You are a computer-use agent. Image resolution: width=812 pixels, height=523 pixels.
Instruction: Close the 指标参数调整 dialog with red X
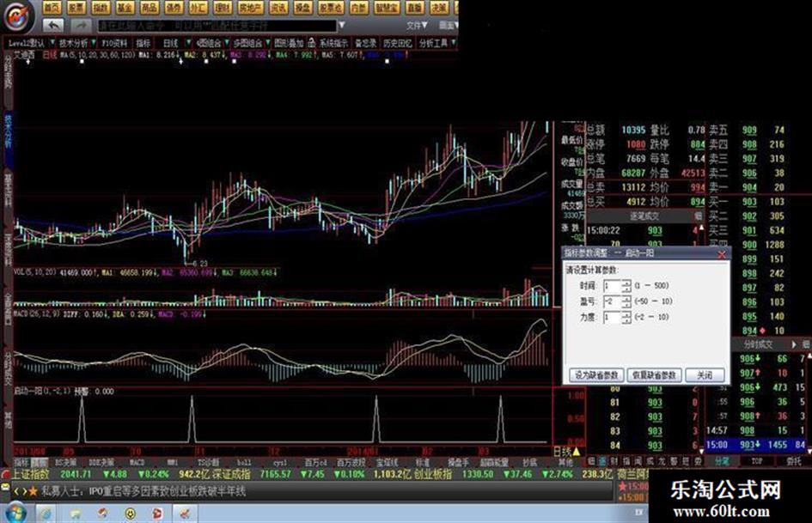click(722, 254)
